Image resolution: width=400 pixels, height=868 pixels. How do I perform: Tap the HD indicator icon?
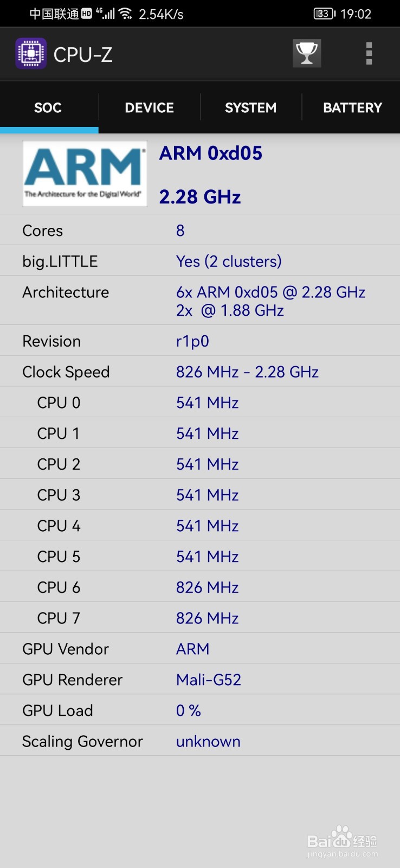pyautogui.click(x=87, y=14)
